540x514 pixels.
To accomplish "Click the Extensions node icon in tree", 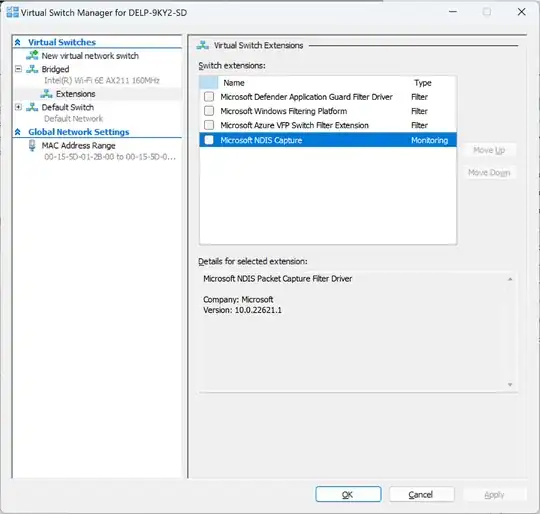I will pyautogui.click(x=46, y=94).
